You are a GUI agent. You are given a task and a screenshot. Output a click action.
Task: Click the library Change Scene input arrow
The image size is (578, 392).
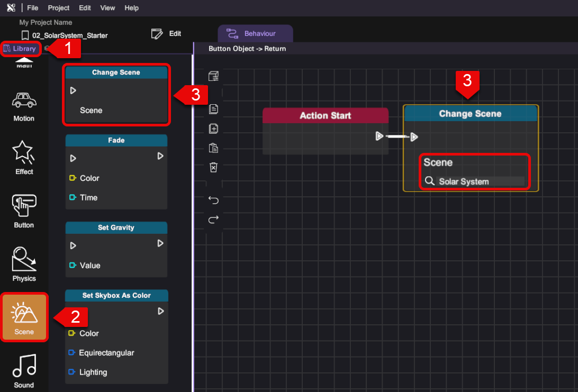pyautogui.click(x=73, y=90)
